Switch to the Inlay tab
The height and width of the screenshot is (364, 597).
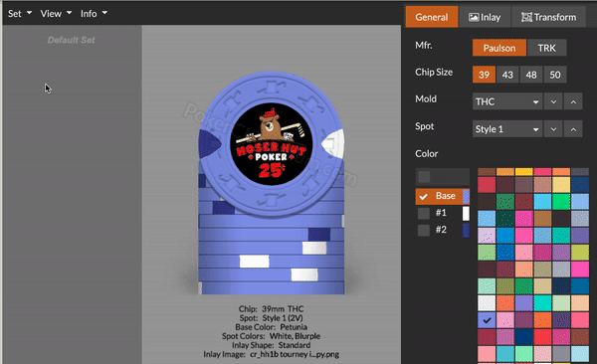(x=485, y=17)
